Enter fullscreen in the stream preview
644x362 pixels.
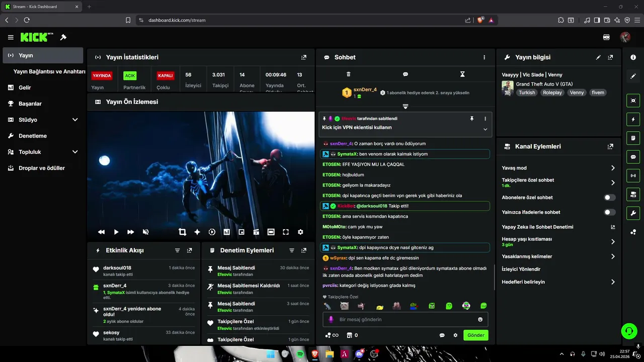click(286, 232)
